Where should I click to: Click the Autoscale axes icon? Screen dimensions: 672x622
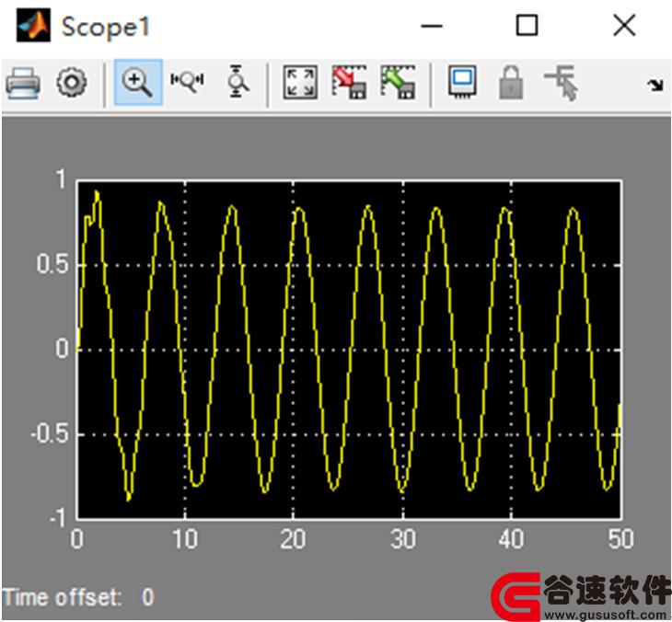300,82
